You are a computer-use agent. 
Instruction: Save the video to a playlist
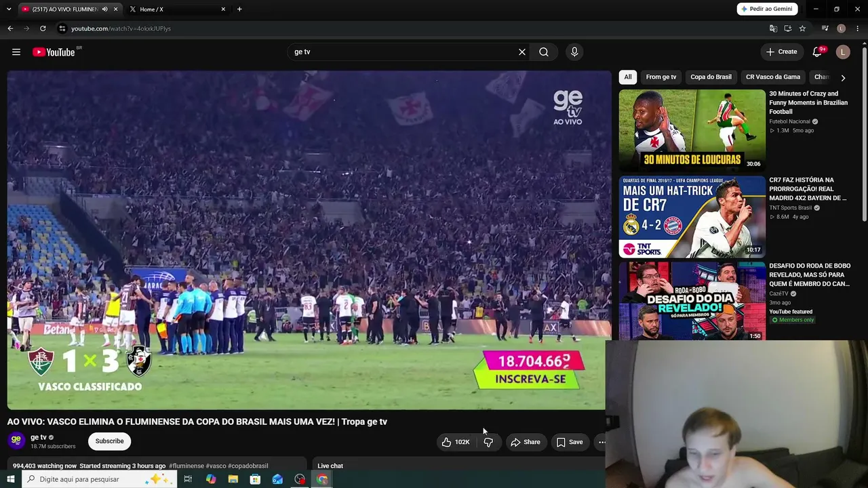pos(570,442)
